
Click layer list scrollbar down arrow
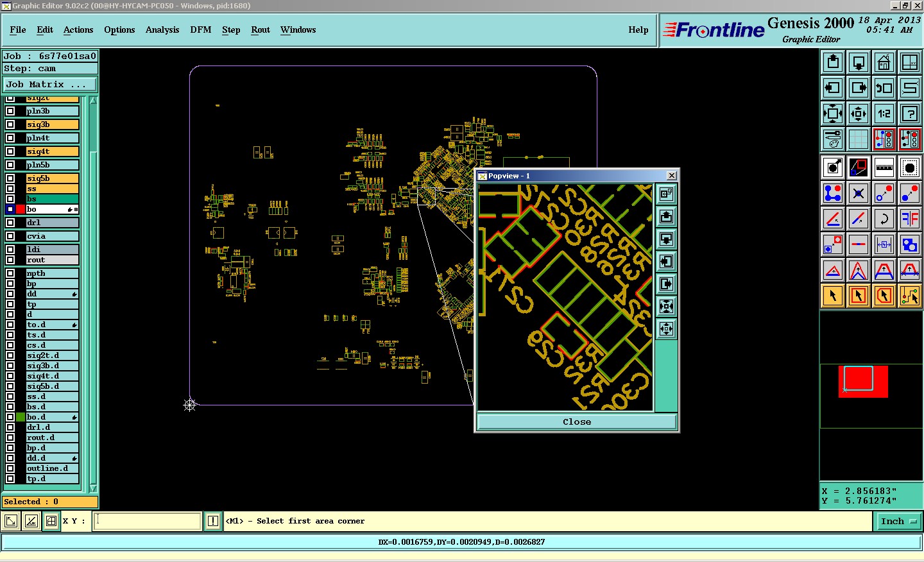pos(93,488)
